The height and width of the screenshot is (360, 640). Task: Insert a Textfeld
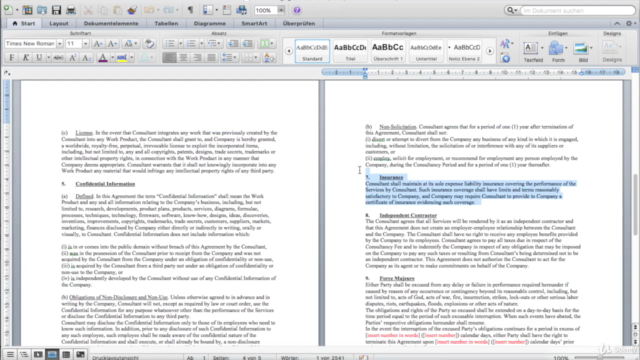533,51
